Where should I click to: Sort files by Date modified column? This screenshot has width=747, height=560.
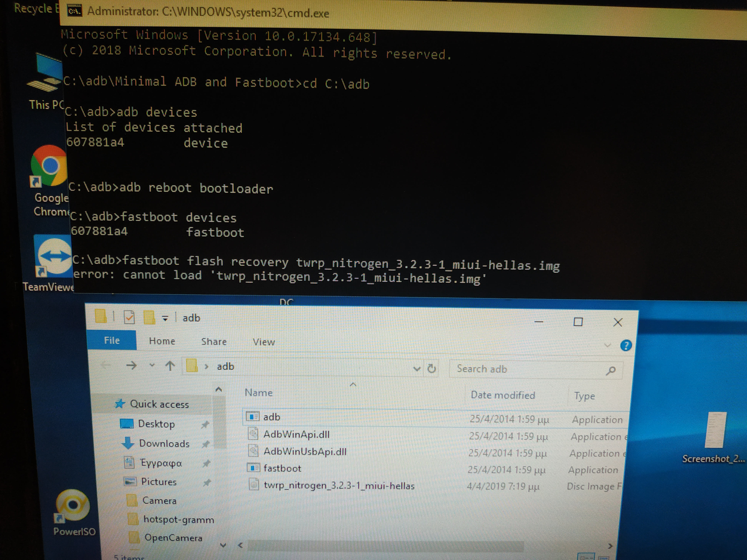coord(502,395)
